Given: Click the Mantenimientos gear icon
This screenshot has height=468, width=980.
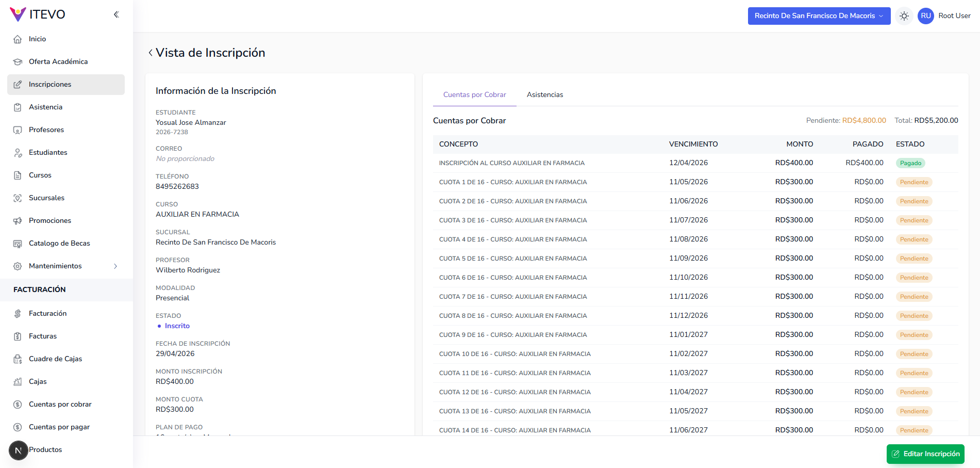Looking at the screenshot, I should pyautogui.click(x=18, y=266).
